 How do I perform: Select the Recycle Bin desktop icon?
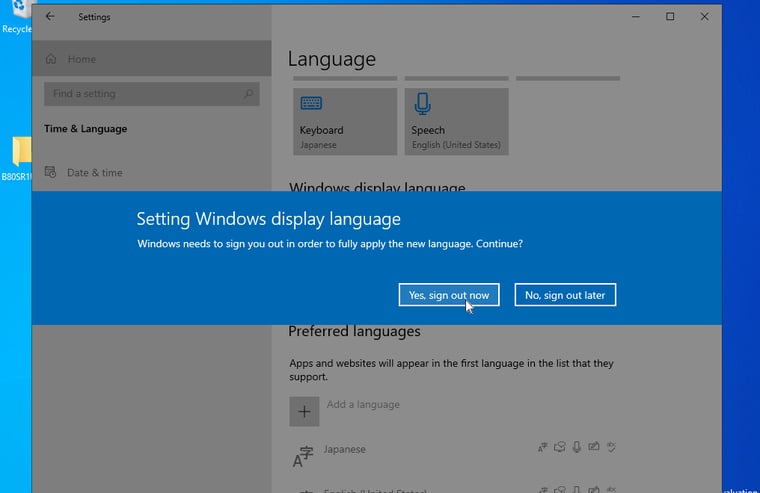tap(16, 17)
